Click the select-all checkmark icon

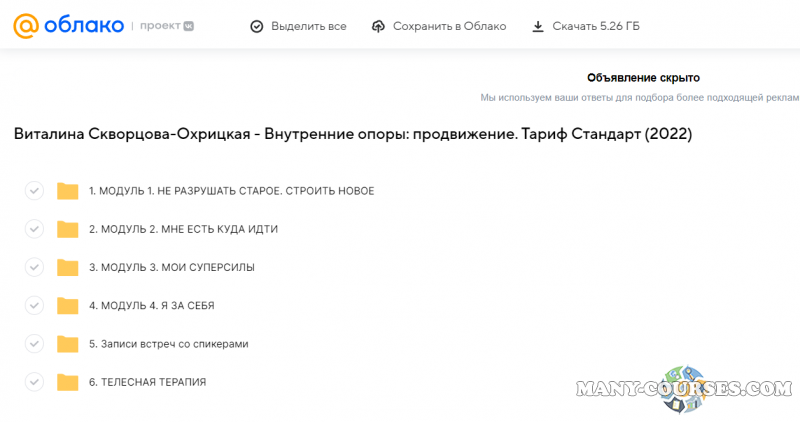pos(257,26)
